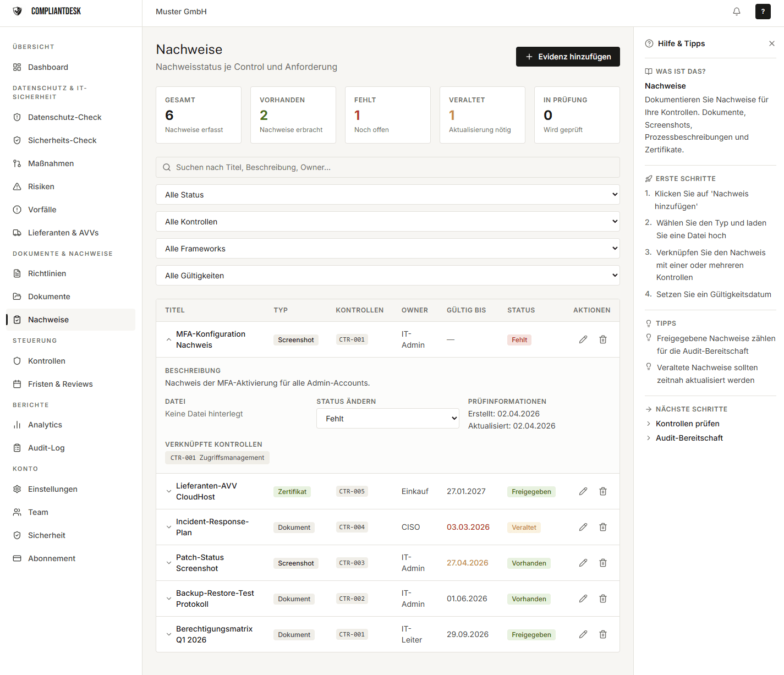Image resolution: width=784 pixels, height=675 pixels.
Task: Click the search field for Nachweise
Action: pyautogui.click(x=387, y=167)
